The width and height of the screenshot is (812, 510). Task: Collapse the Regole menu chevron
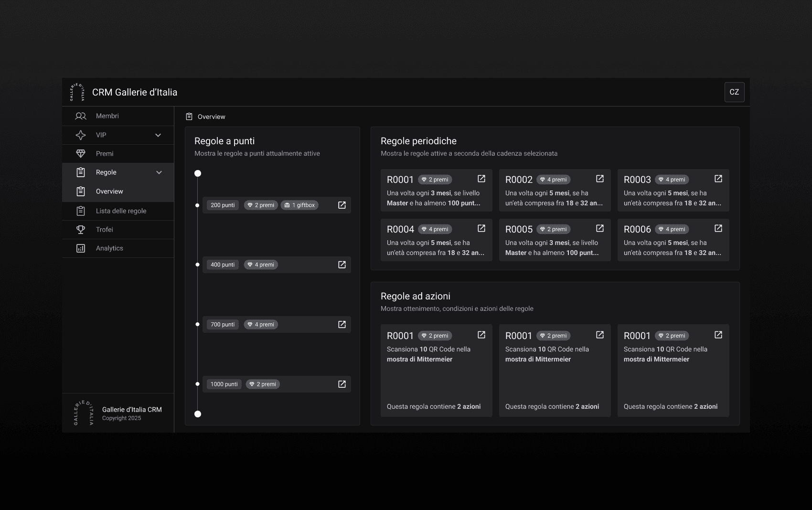(159, 172)
